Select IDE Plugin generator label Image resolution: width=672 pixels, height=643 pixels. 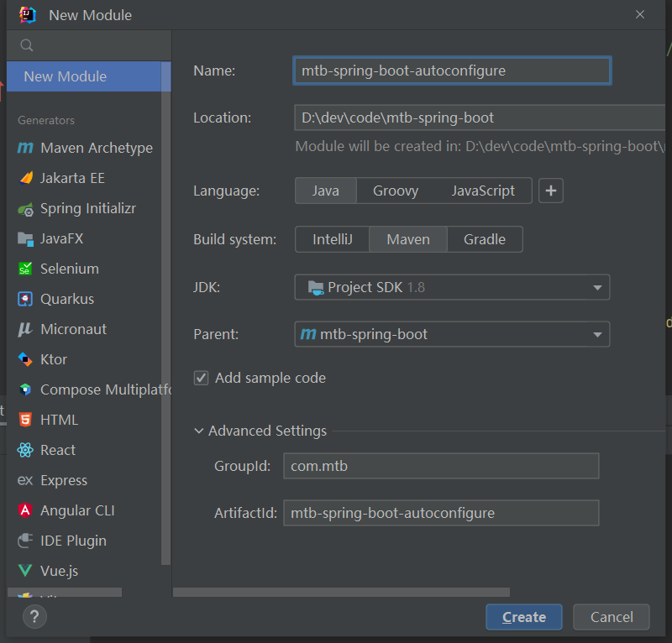[73, 541]
